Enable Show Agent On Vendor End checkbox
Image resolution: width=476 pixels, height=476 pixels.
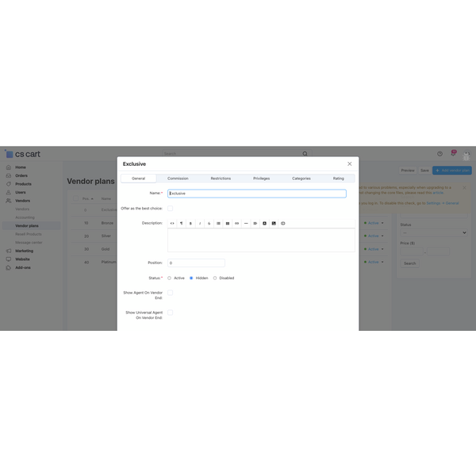[170, 293]
